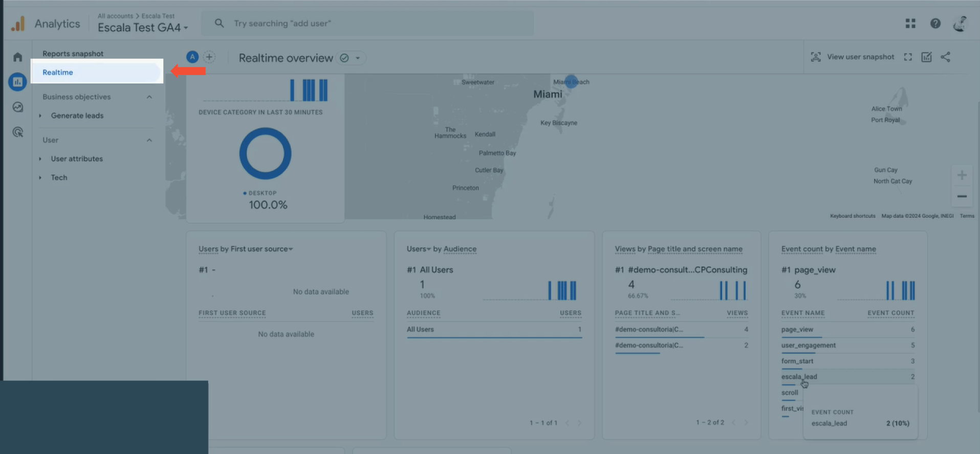Select the scroll event row
Screen dimensions: 980x454
pos(790,393)
